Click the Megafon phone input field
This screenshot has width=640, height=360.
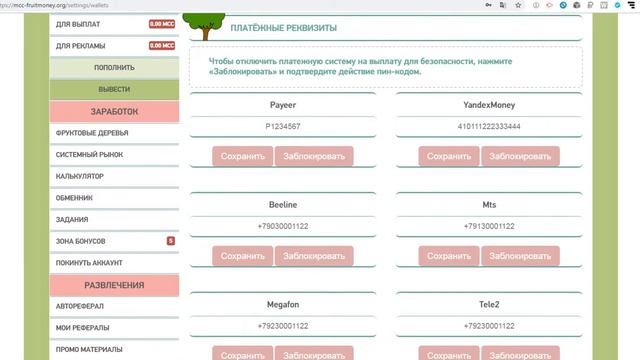click(283, 326)
